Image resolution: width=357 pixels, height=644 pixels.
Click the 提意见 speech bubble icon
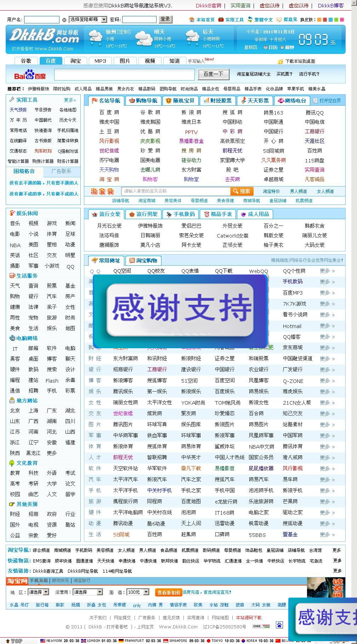pyautogui.click(x=279, y=20)
